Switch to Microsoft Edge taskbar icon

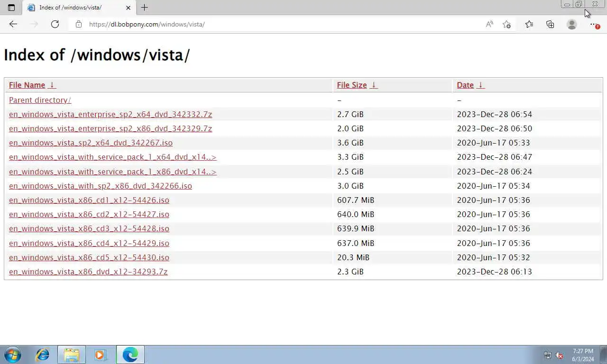click(130, 355)
